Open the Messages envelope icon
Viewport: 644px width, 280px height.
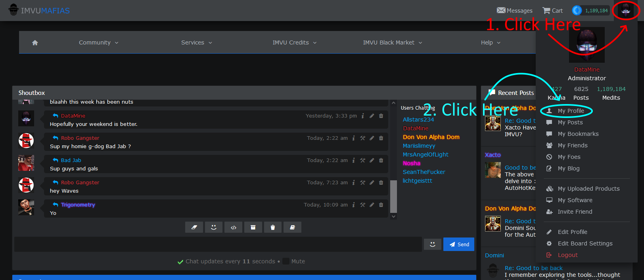(501, 10)
